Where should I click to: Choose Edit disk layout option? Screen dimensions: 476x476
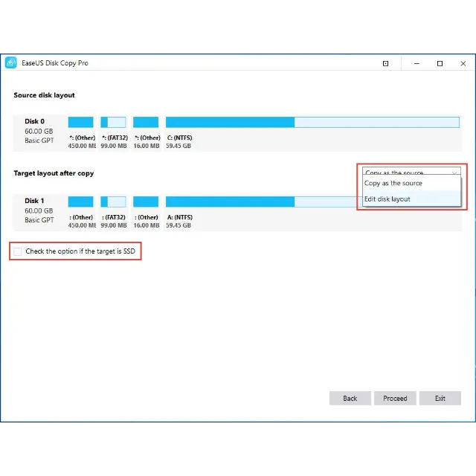tap(387, 199)
